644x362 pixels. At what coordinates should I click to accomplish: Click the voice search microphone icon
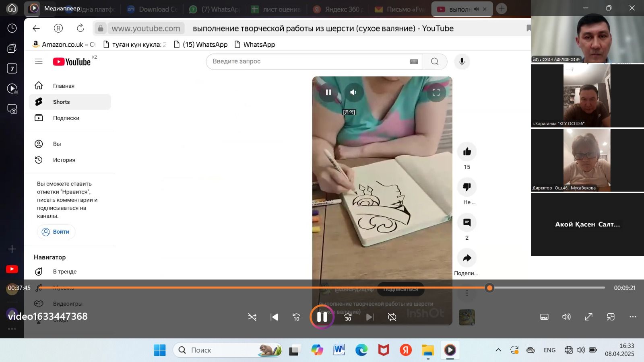(x=462, y=62)
